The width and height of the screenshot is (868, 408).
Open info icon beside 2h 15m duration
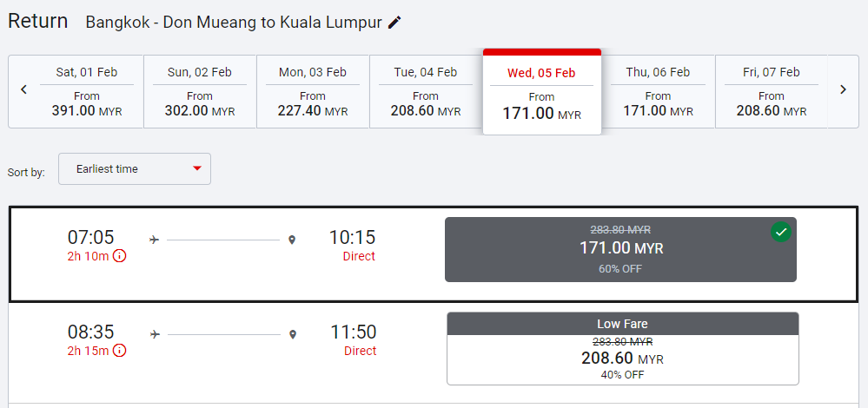click(120, 351)
